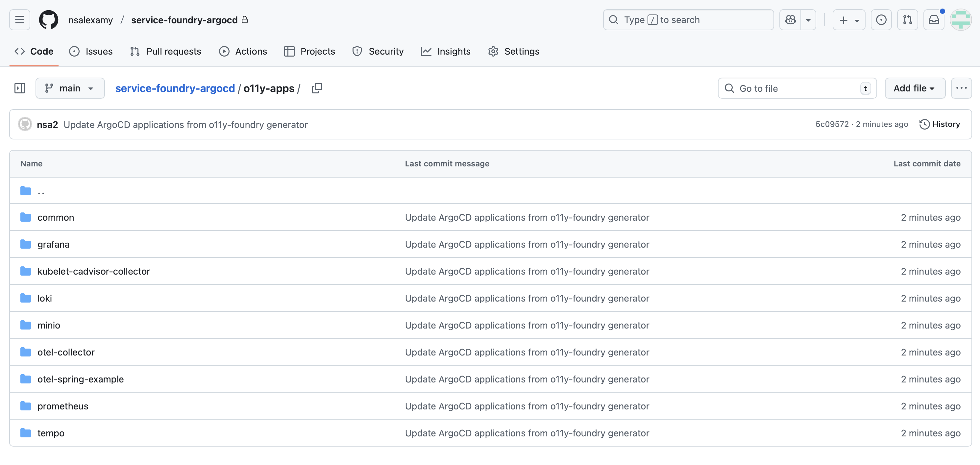This screenshot has height=465, width=980.
Task: Open the notifications inbox
Action: (934, 20)
